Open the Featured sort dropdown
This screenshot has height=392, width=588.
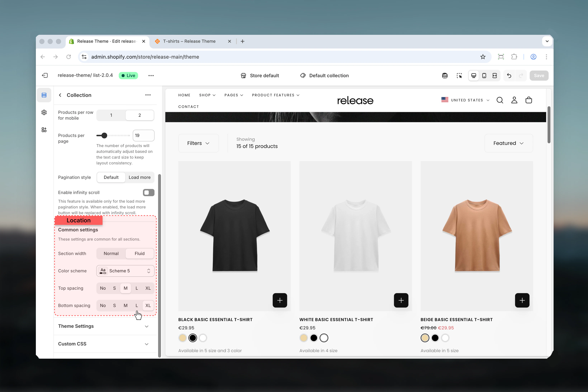pyautogui.click(x=509, y=143)
